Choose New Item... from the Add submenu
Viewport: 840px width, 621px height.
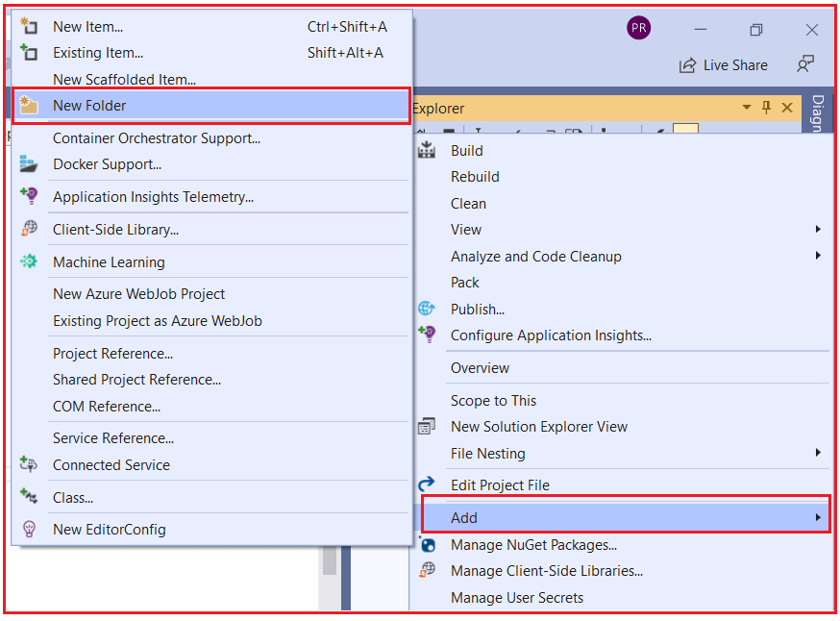pos(212,27)
